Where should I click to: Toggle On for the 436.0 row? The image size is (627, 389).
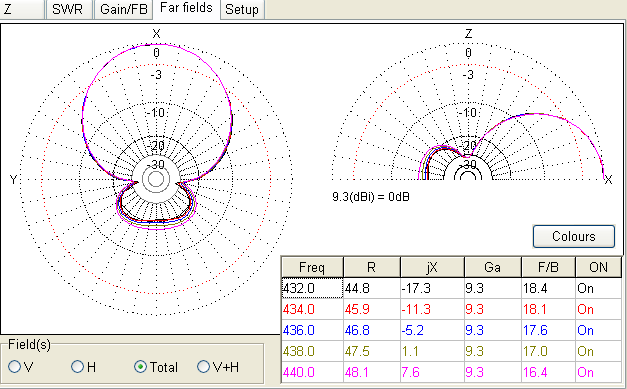click(599, 330)
